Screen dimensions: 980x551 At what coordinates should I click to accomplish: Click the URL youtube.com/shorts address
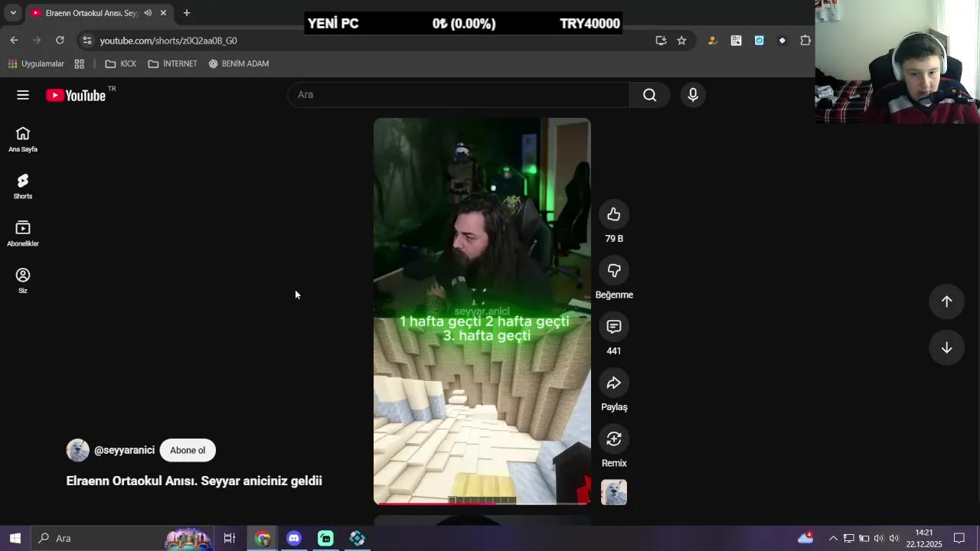click(168, 41)
